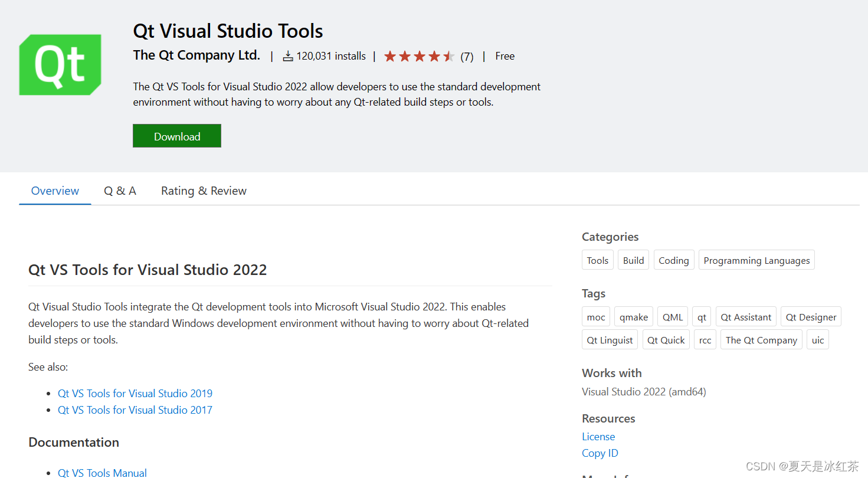Select the Programming Languages category tag
The image size is (868, 478).
coord(756,260)
